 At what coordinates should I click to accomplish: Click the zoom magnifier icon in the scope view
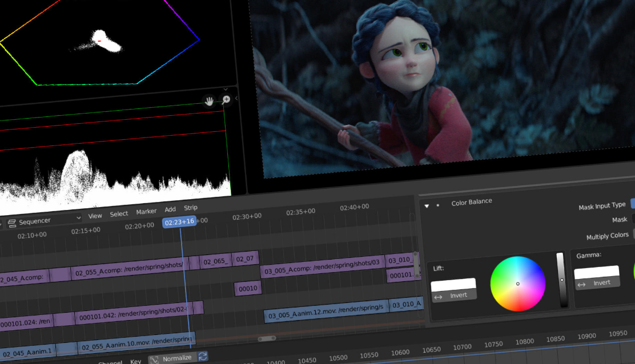(x=226, y=100)
